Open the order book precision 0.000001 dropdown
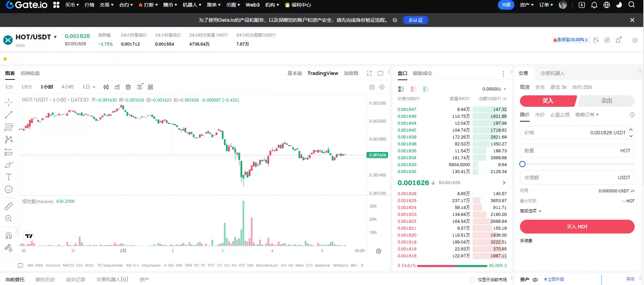The image size is (644, 285). coord(494,89)
